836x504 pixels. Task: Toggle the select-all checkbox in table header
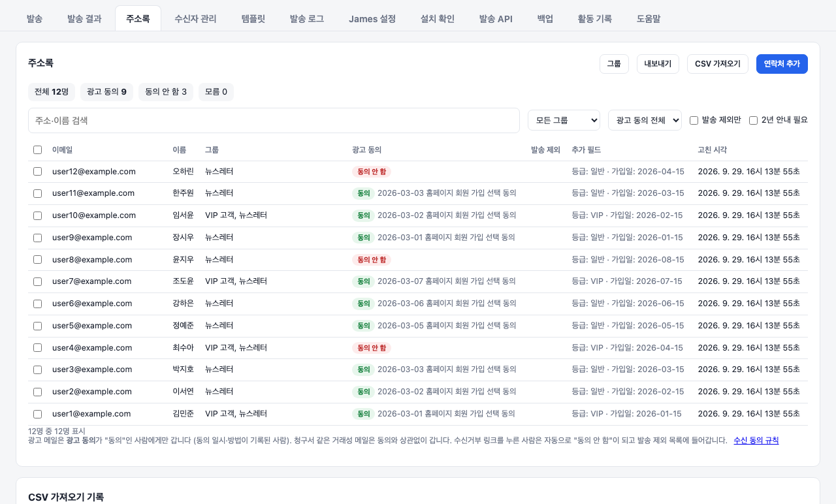pyautogui.click(x=37, y=150)
